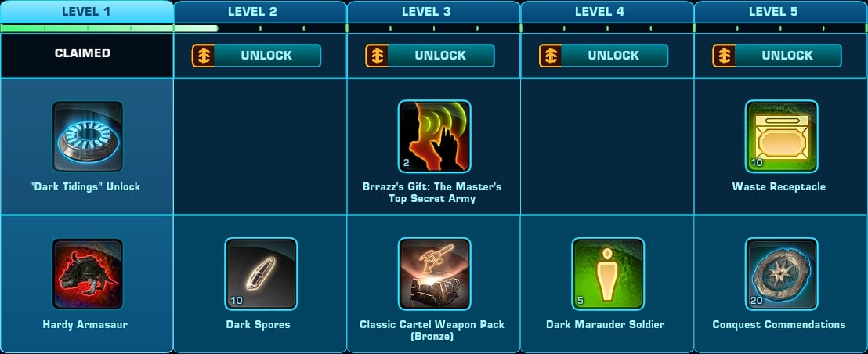This screenshot has width=868, height=354.
Task: Click the Classic Cartel Weapon Pack icon
Action: pyautogui.click(x=435, y=274)
